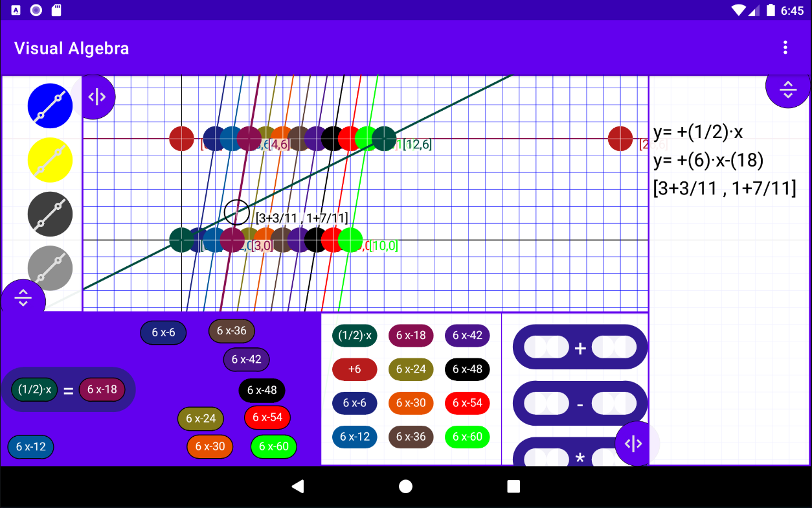
Task: Tap the far-right red point on y=6 line
Action: (x=620, y=139)
